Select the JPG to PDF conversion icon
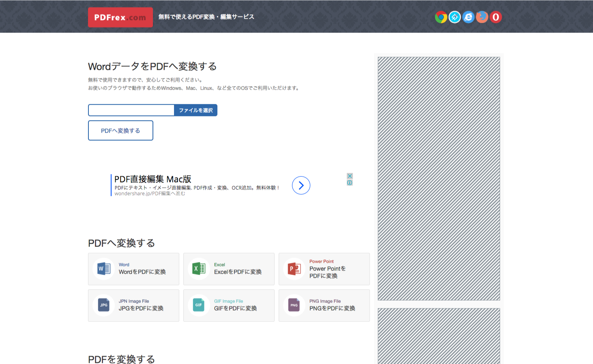Screen dimensions: 593x364 click(x=103, y=305)
